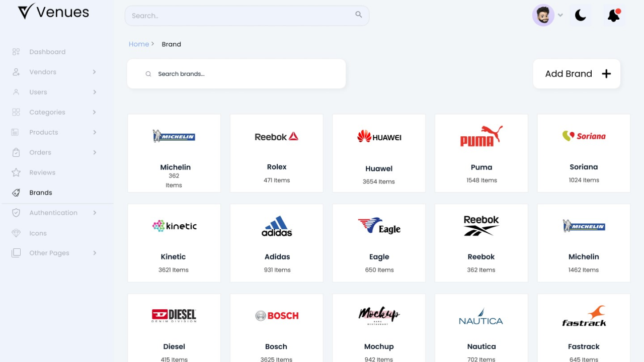The height and width of the screenshot is (362, 644).
Task: Open the Kinetic logo
Action: point(174,226)
